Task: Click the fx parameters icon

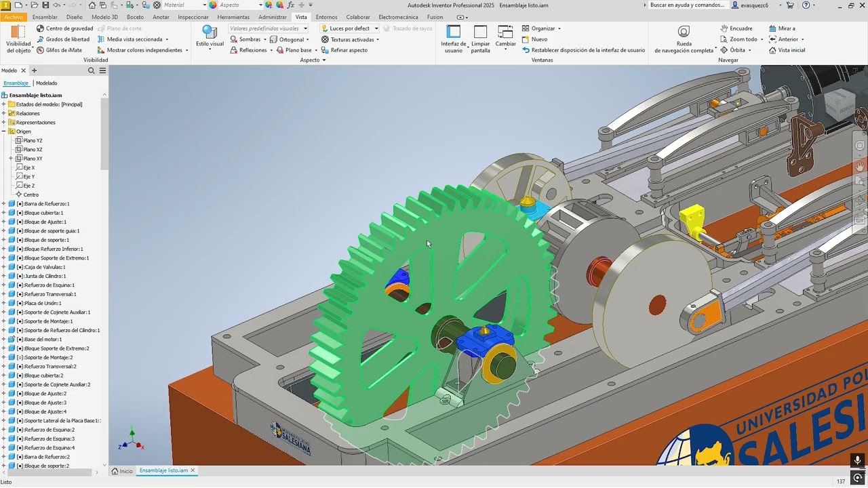Action: (290, 5)
